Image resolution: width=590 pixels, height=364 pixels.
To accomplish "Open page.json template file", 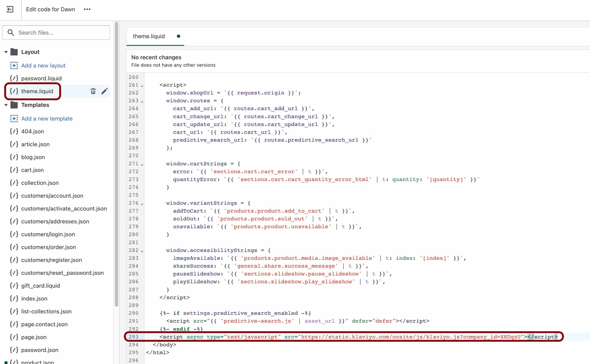I will pos(34,337).
